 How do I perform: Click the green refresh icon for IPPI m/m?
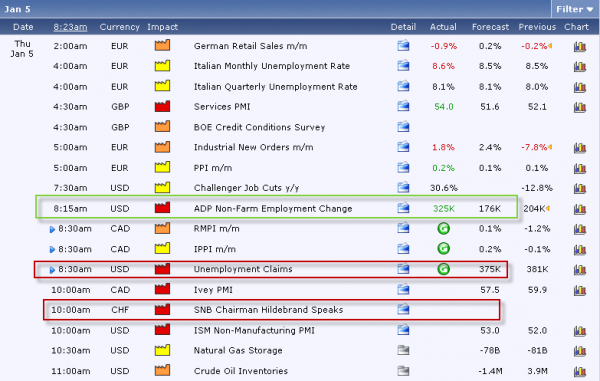click(443, 249)
